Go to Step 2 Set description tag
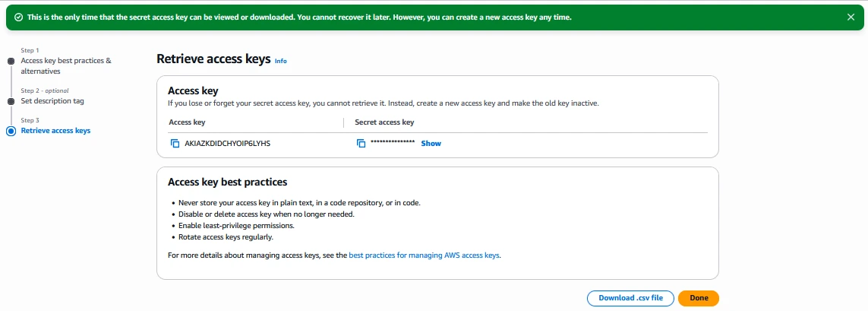The width and height of the screenshot is (868, 311). coord(52,101)
